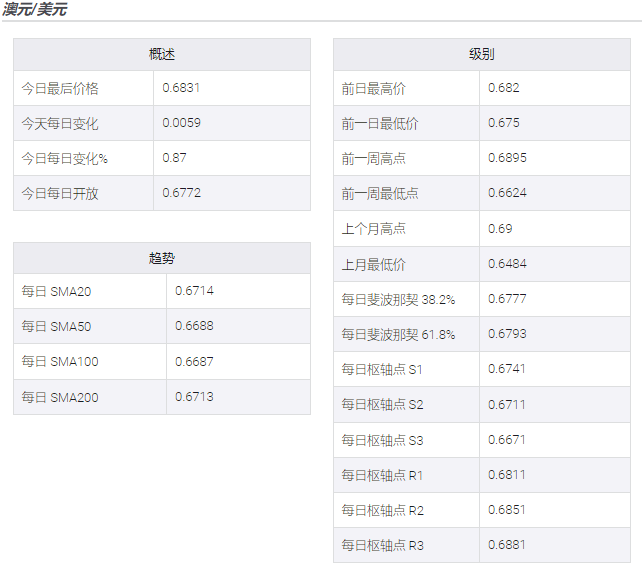The image size is (643, 573).
Task: Select the 每日 SMA50 value 0.6688
Action: (194, 326)
